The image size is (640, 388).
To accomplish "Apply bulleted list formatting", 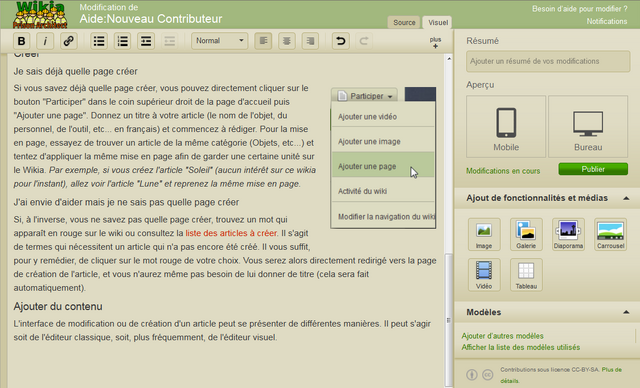I will [x=99, y=41].
